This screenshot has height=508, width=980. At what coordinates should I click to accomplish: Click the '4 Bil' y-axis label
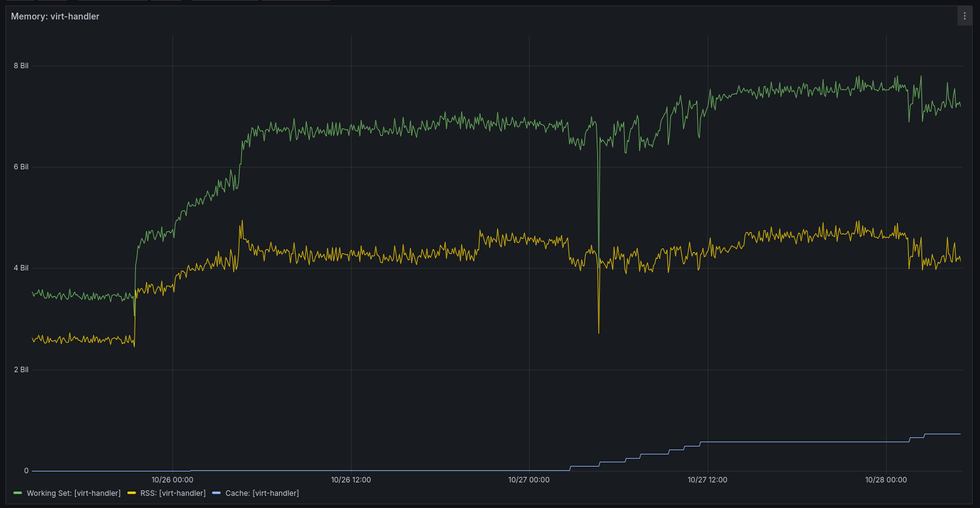click(x=21, y=268)
